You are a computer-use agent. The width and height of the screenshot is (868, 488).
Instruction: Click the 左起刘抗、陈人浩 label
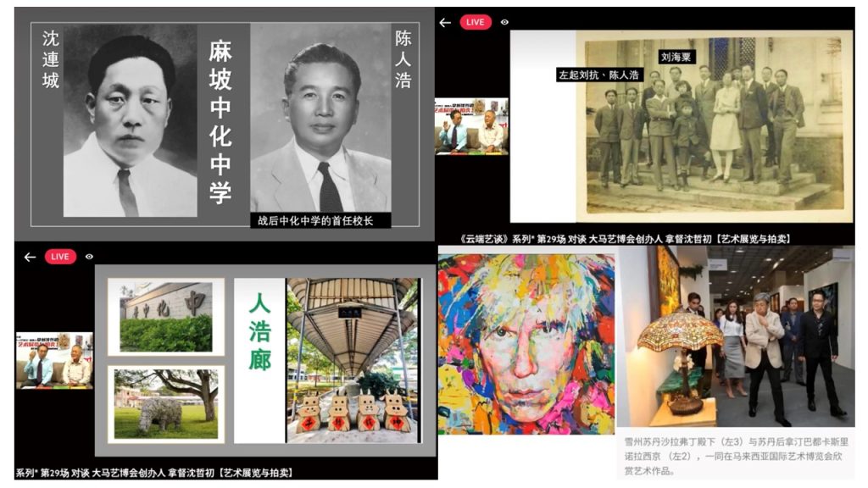click(x=599, y=75)
